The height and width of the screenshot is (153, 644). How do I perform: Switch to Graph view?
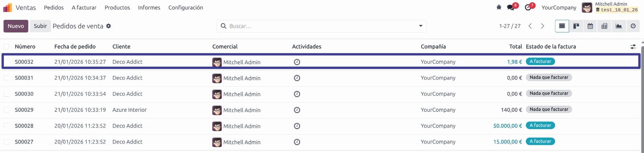(x=619, y=26)
